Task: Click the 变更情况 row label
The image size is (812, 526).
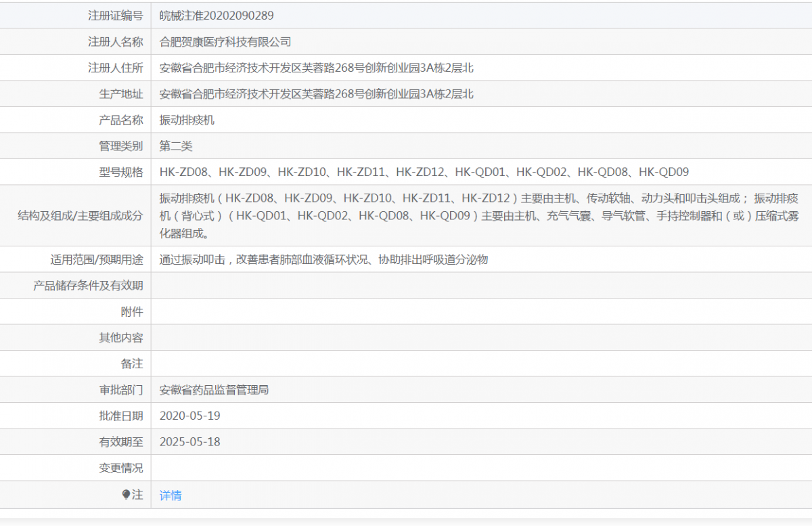Action: (121, 468)
